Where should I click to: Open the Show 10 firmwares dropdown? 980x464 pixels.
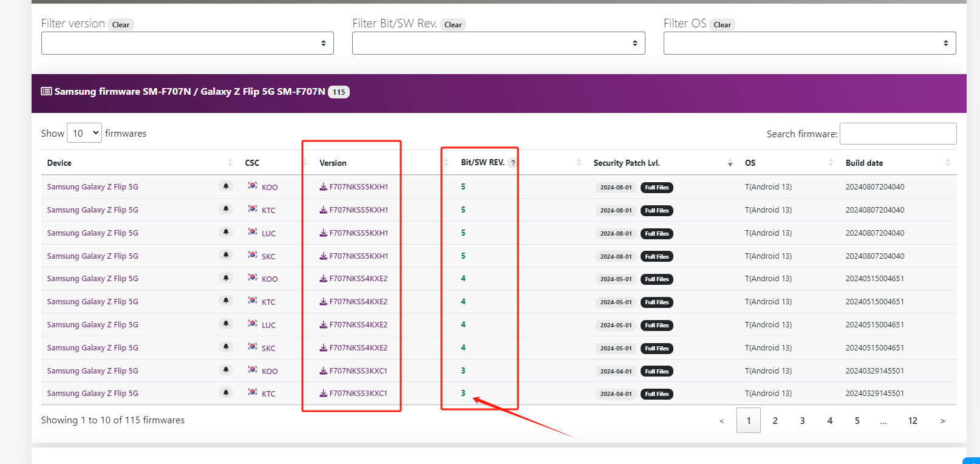(x=84, y=133)
